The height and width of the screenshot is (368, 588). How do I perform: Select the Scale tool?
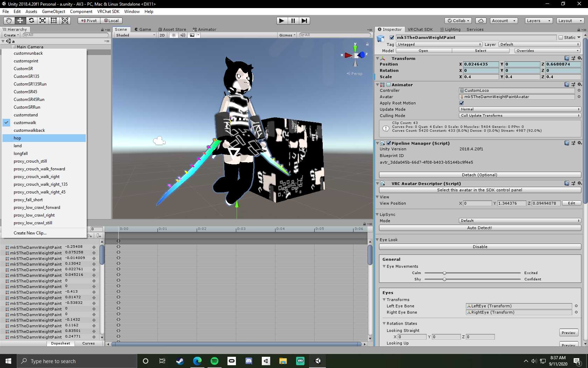43,21
